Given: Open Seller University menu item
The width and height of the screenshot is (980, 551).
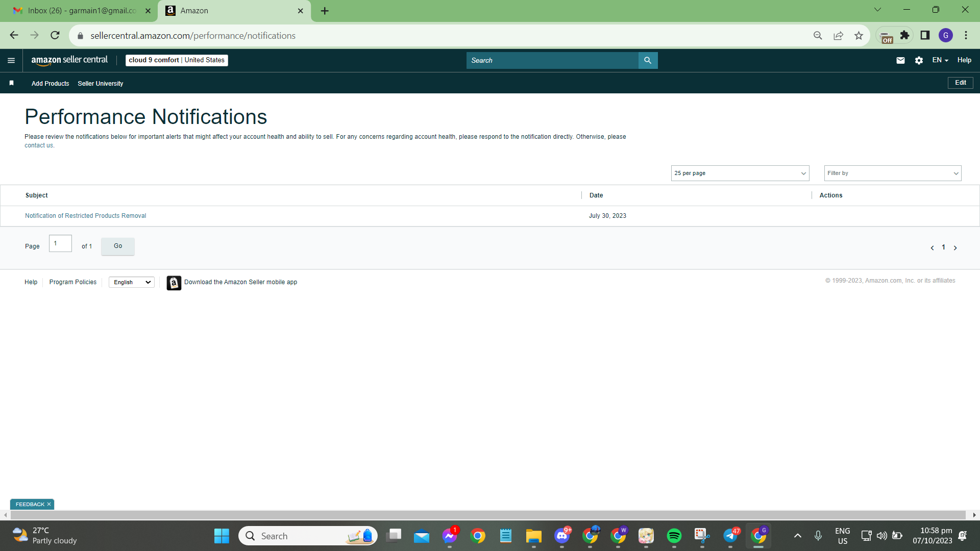Looking at the screenshot, I should click(x=101, y=84).
